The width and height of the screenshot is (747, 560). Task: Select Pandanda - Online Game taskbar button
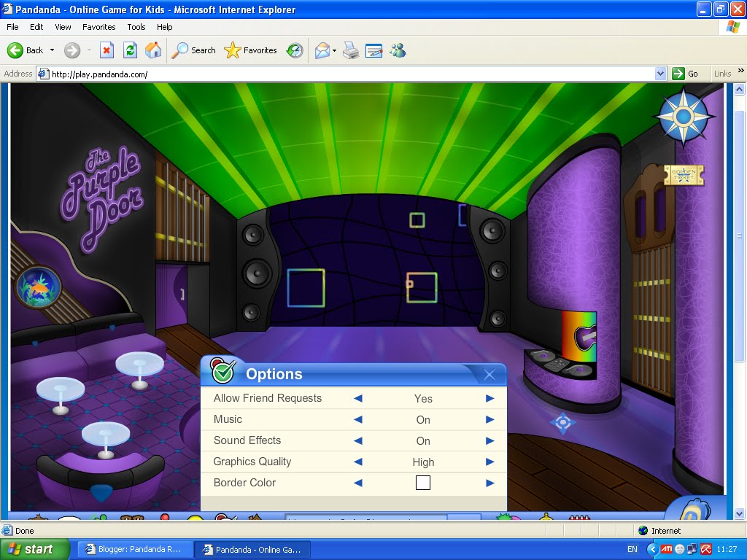(x=253, y=550)
